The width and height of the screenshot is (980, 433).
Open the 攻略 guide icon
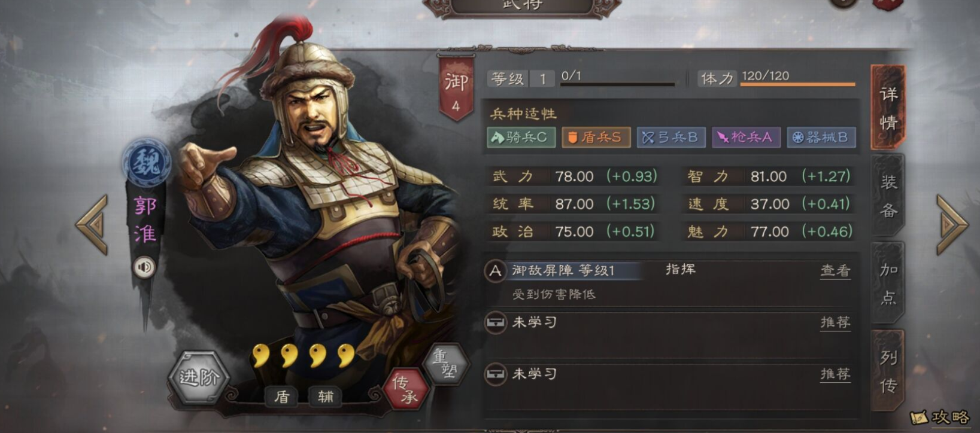tap(940, 417)
